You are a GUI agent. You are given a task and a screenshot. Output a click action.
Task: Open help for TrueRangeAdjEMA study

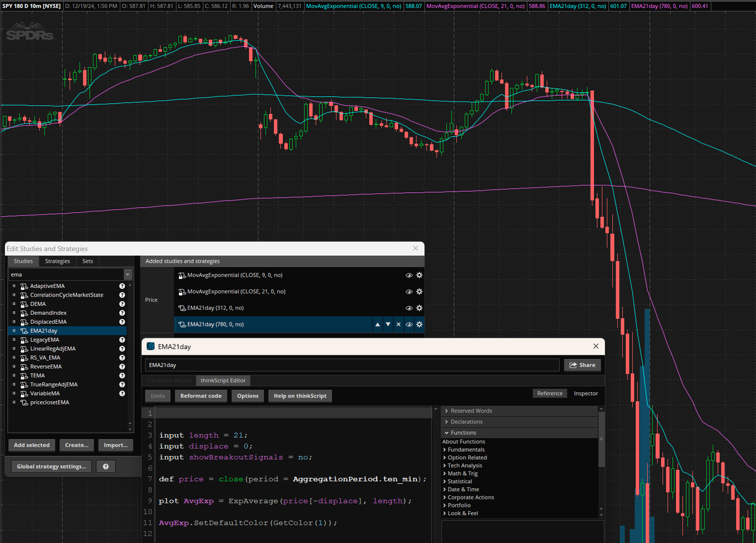123,384
